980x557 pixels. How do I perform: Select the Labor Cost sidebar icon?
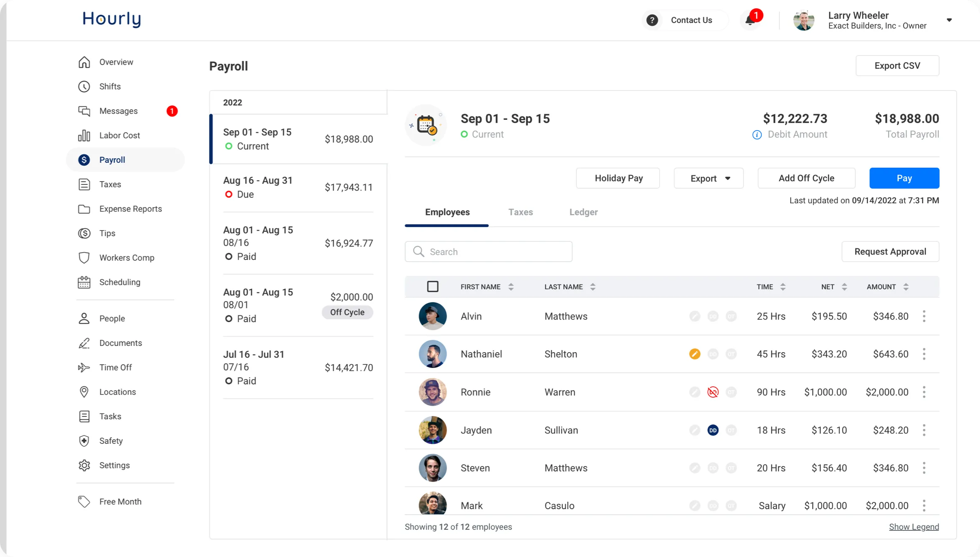click(84, 135)
